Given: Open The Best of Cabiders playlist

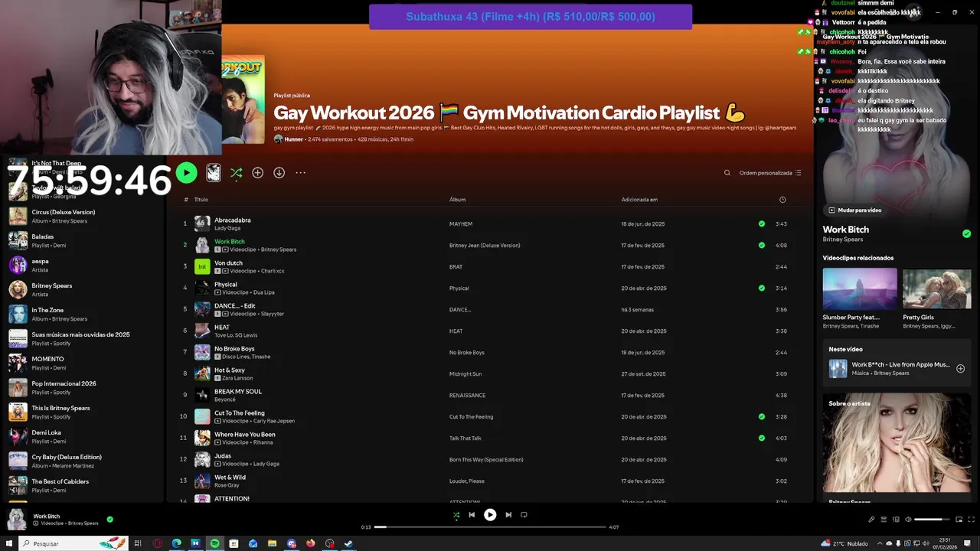Looking at the screenshot, I should coord(84,485).
